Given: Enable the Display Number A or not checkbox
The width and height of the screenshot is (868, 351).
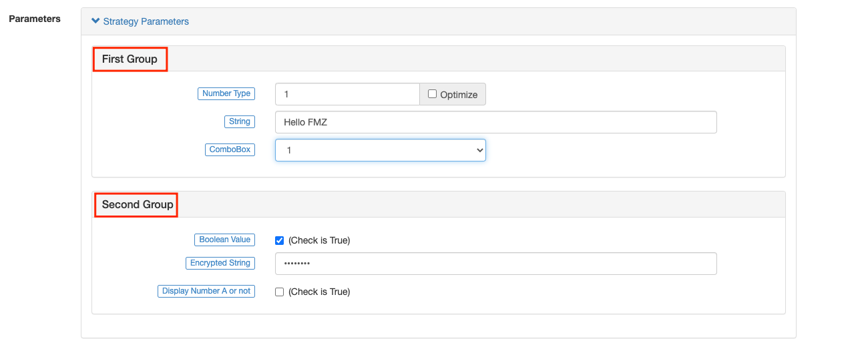Looking at the screenshot, I should click(280, 292).
